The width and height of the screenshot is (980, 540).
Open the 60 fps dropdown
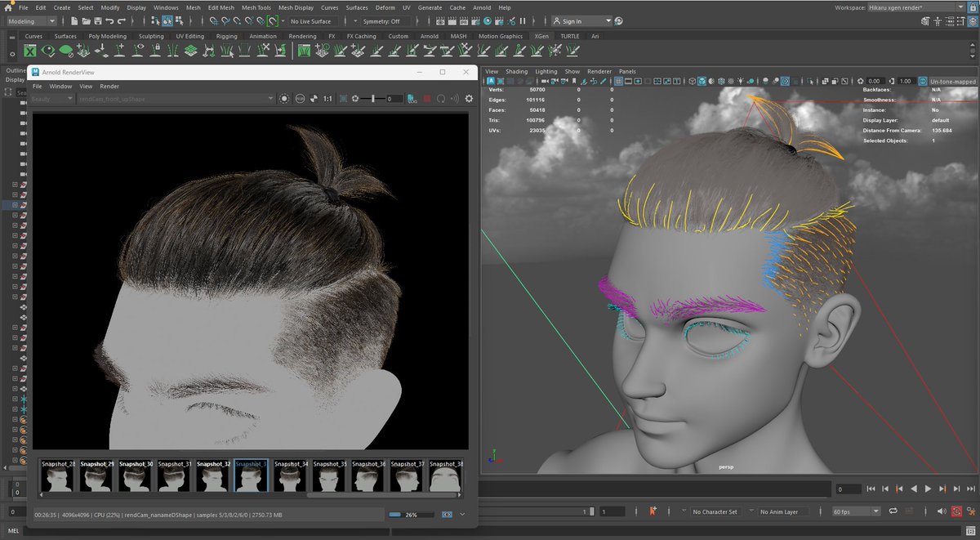click(x=856, y=511)
